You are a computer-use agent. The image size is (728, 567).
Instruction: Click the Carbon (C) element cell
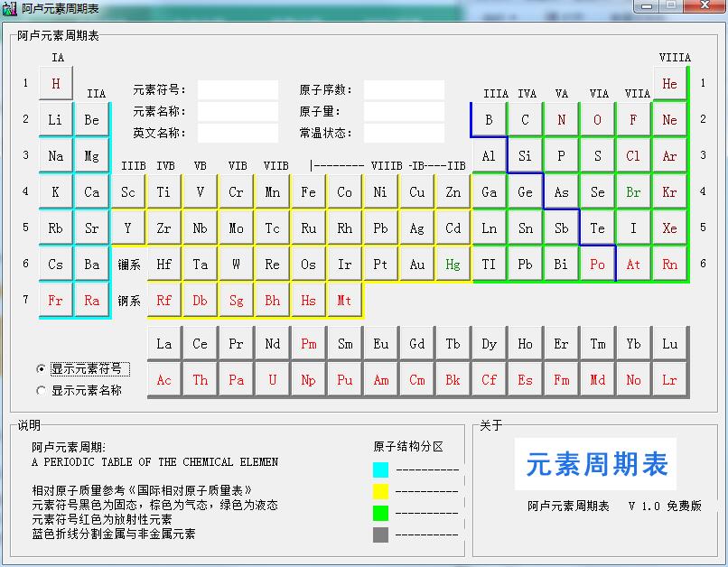coord(525,119)
